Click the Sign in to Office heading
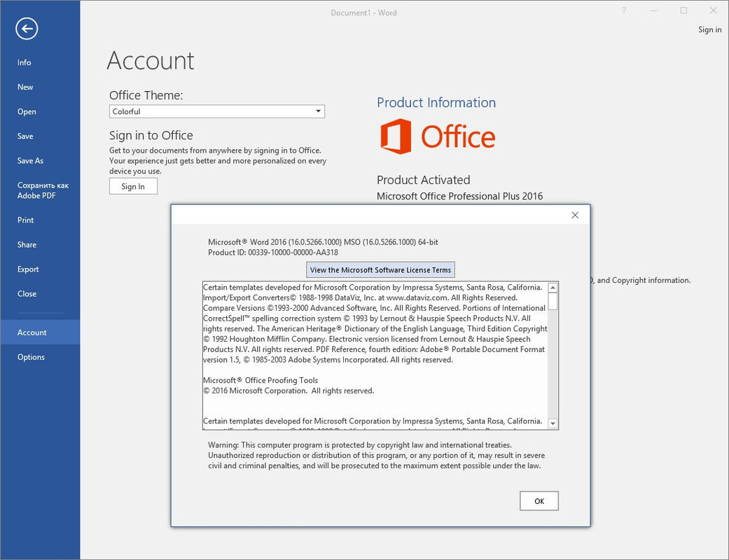The width and height of the screenshot is (729, 560). pos(151,135)
